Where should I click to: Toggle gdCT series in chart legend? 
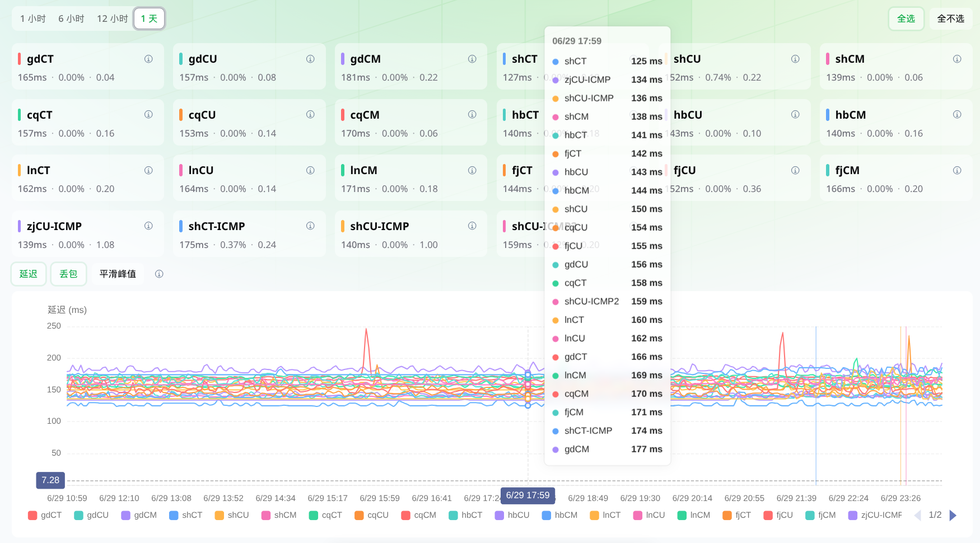tap(45, 515)
